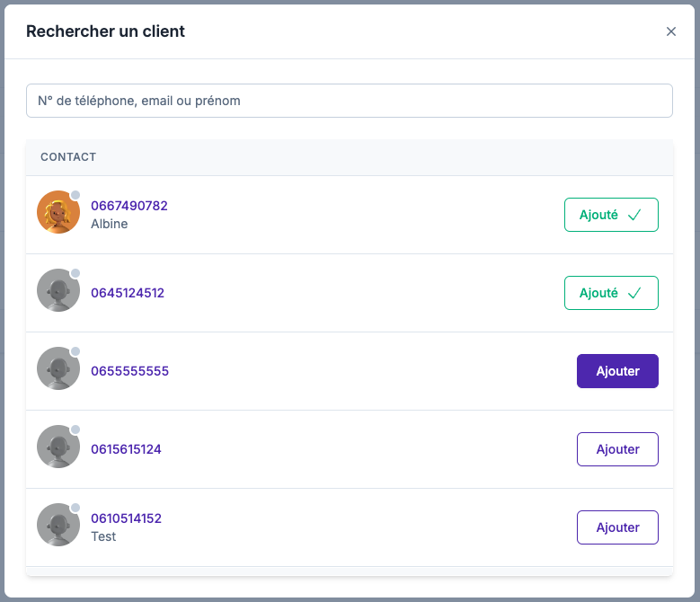This screenshot has height=602, width=700.
Task: Toggle Ajouté state for 0645124512
Action: 611,293
